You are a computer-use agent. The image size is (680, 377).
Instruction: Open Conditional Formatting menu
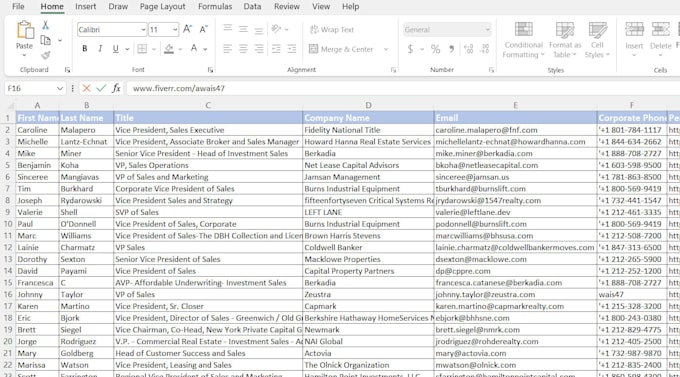(x=523, y=40)
